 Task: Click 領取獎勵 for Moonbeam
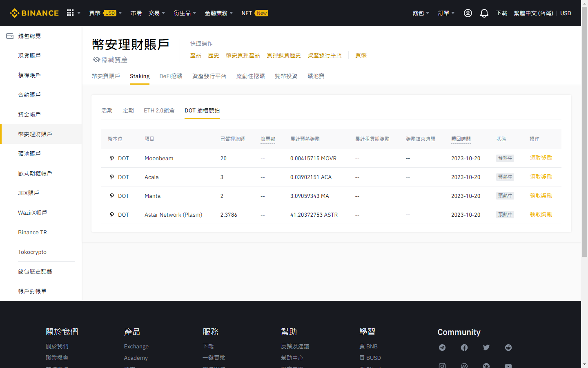541,158
